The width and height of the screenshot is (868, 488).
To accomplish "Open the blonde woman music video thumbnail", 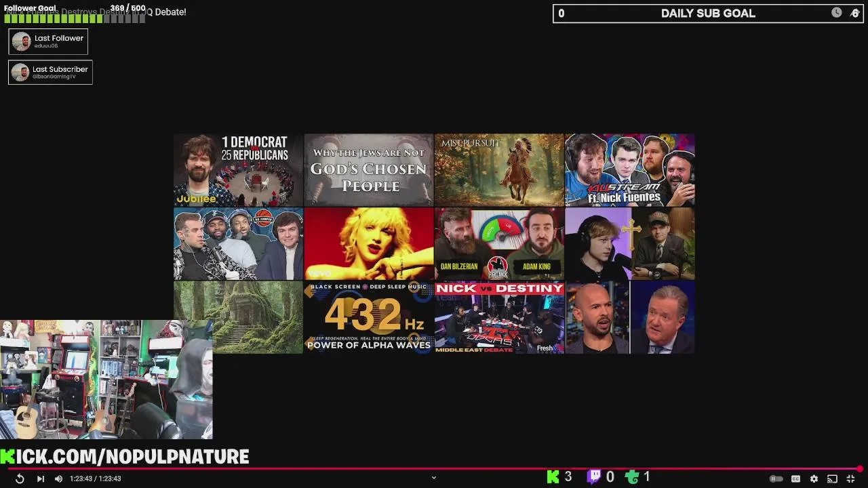I will pyautogui.click(x=368, y=243).
